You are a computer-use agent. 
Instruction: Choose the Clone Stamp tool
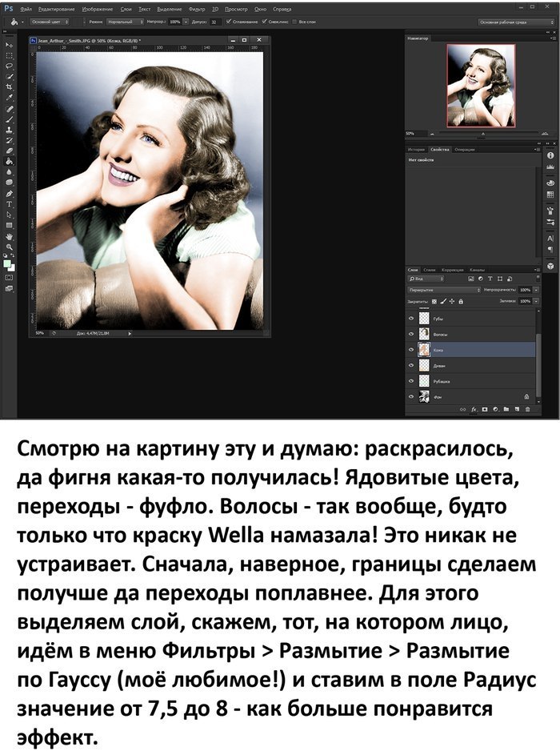[x=10, y=129]
